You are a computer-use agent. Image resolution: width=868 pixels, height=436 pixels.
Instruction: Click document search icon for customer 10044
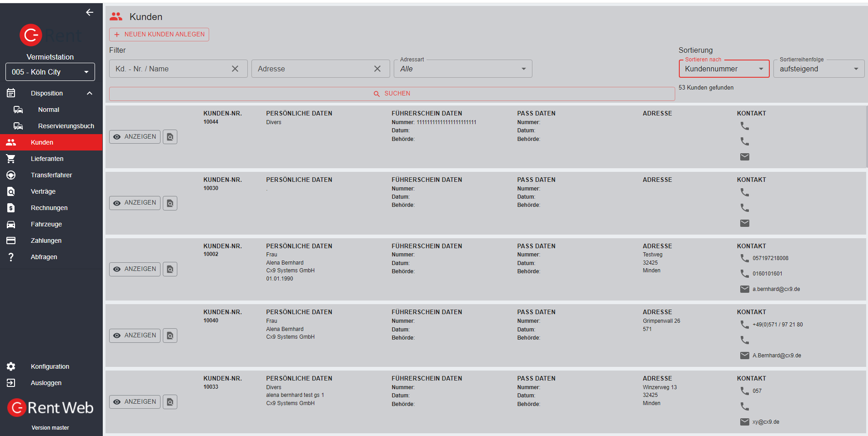pos(170,137)
